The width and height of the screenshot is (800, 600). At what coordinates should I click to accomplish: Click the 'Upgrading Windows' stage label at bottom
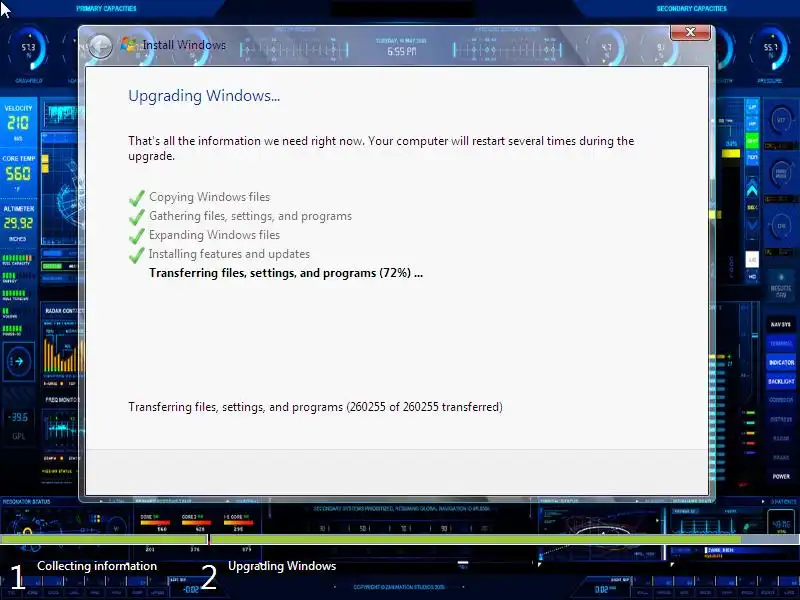tap(282, 566)
